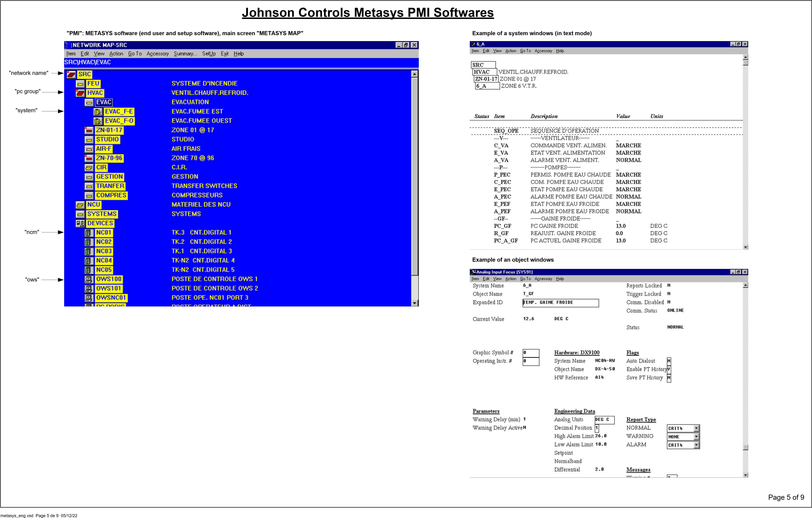Click the HVAC pc group icon
Image resolution: width=812 pixels, height=518 pixels.
tap(80, 93)
